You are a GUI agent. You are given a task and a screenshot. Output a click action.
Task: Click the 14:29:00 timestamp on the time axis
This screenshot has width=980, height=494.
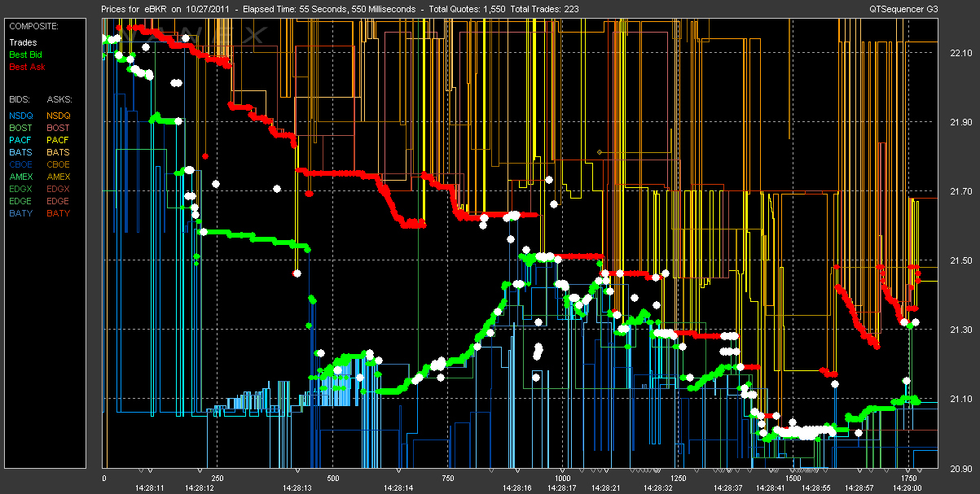click(906, 487)
